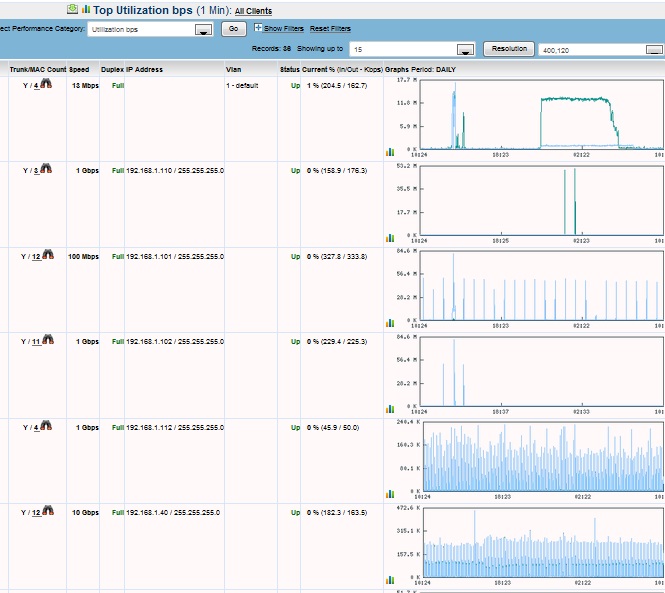Click the bar chart icon before Top Utilization bps
The height and width of the screenshot is (593, 665).
tap(86, 9)
